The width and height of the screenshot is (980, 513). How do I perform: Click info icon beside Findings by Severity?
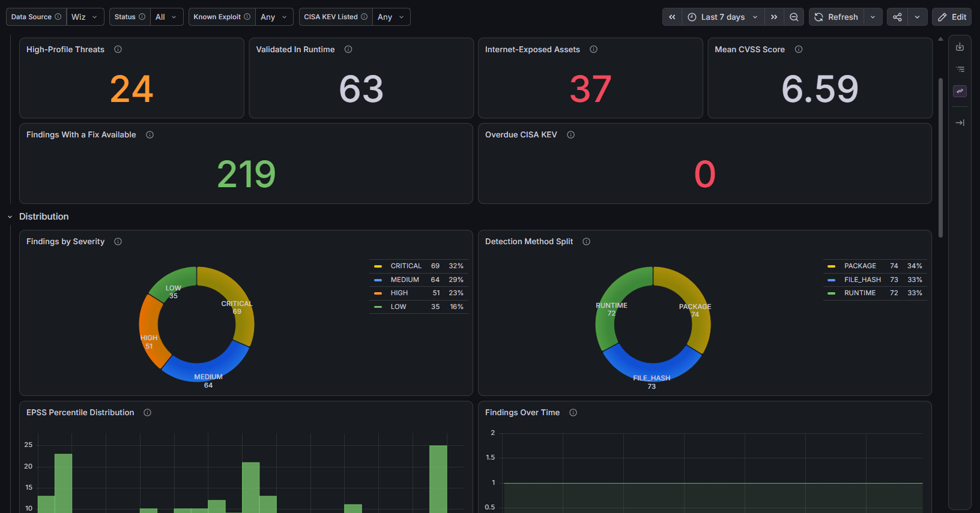coord(118,241)
